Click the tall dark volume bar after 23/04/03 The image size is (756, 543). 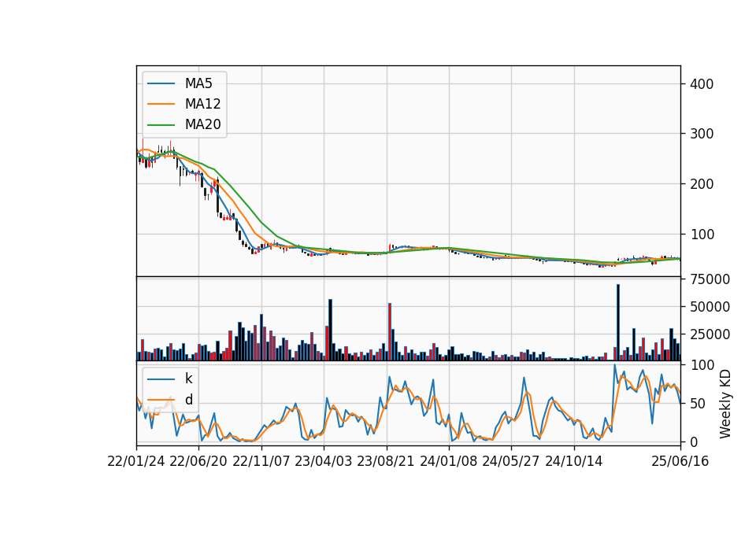[330, 330]
